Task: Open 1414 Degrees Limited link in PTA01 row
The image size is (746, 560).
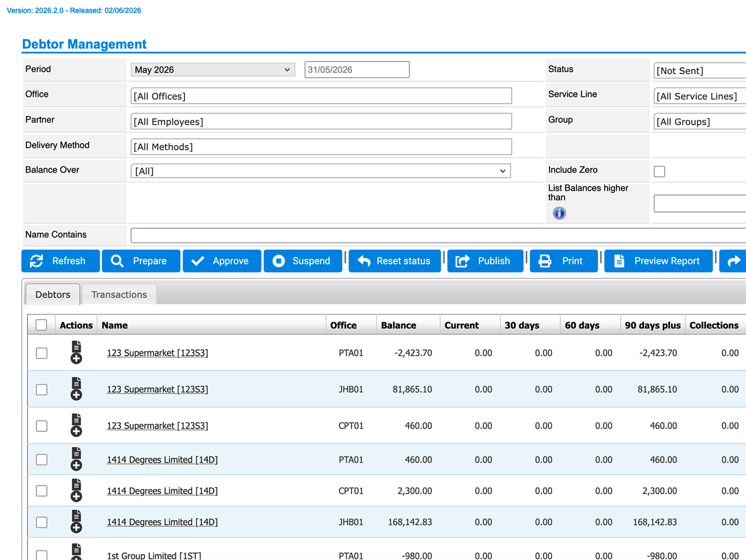Action: point(162,460)
